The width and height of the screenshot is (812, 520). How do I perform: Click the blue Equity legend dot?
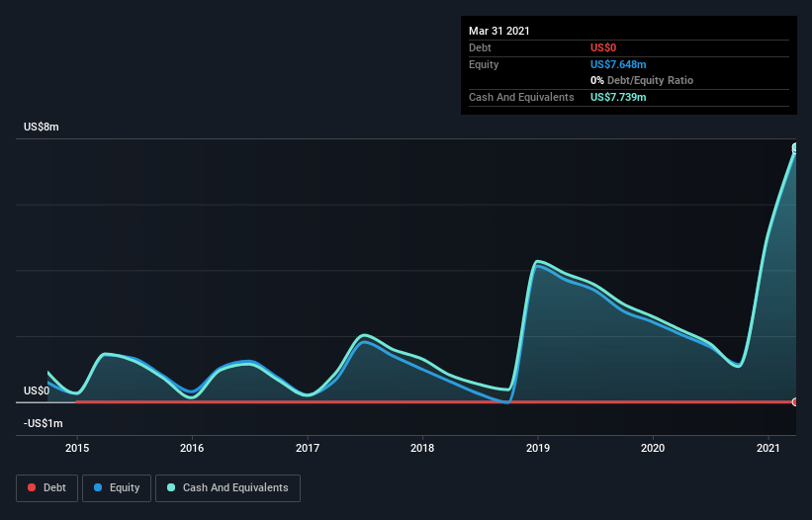pos(98,487)
